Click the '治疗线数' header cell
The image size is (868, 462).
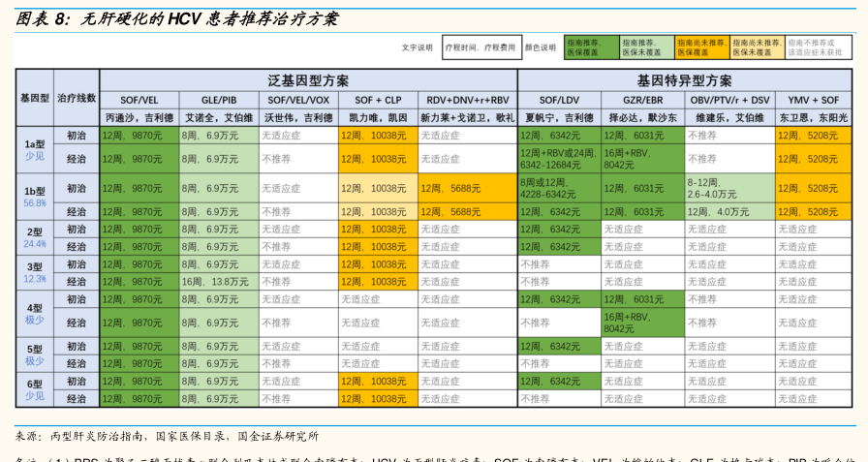[x=77, y=99]
